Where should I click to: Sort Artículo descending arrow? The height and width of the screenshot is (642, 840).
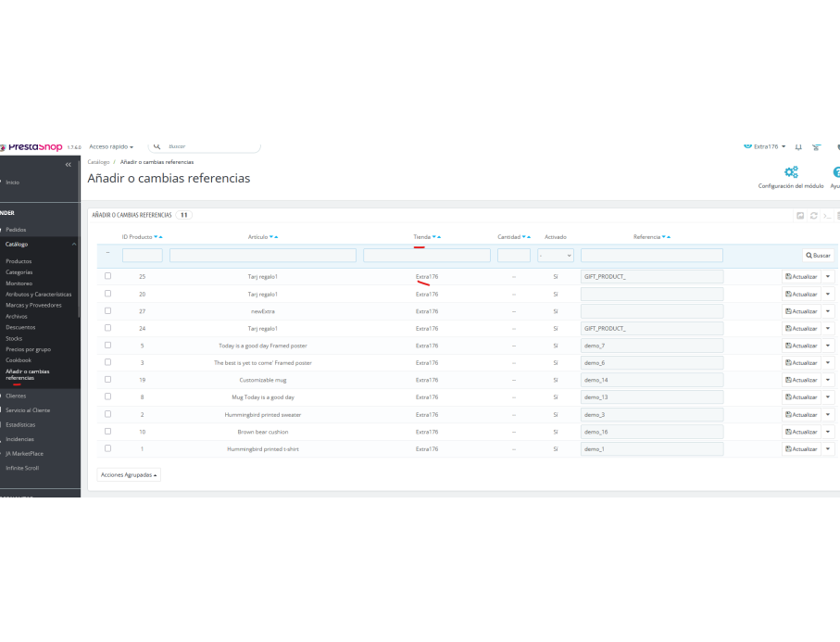click(x=271, y=237)
